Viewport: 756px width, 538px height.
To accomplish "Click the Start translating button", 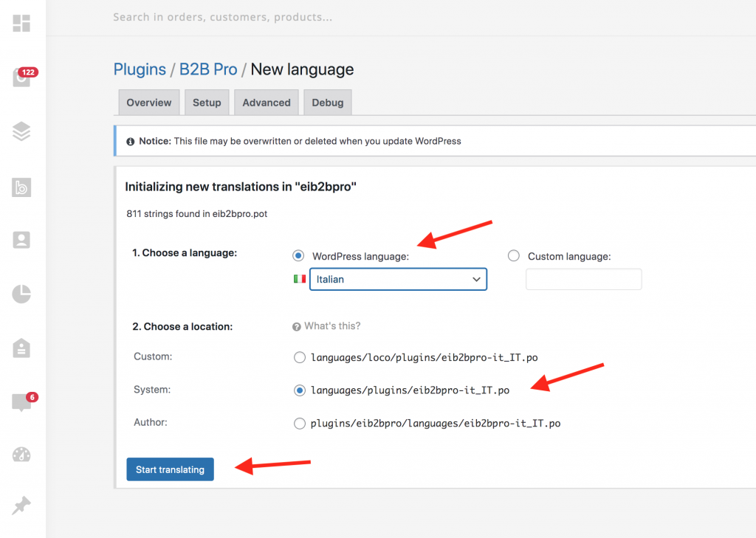I will coord(171,469).
